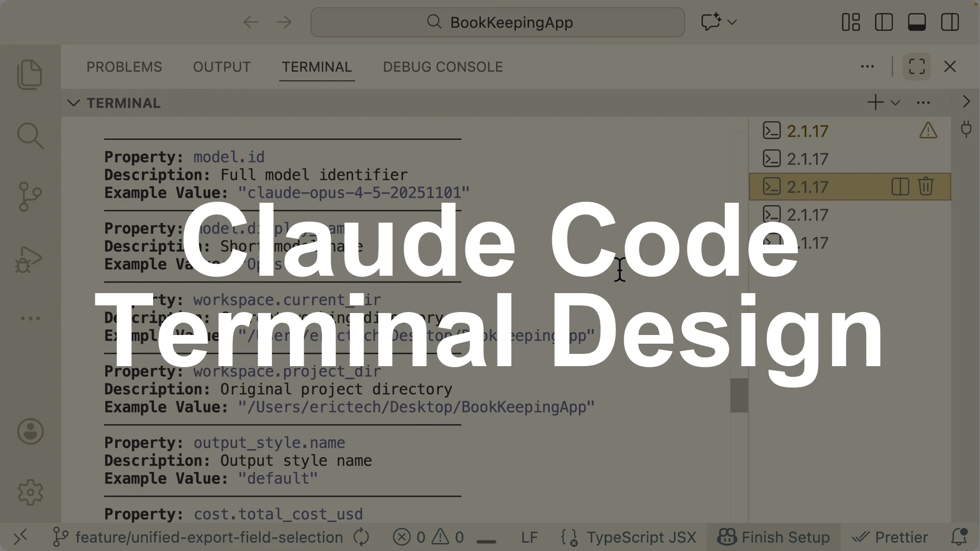The height and width of the screenshot is (551, 980).
Task: Toggle the secondary side bar
Action: [950, 22]
